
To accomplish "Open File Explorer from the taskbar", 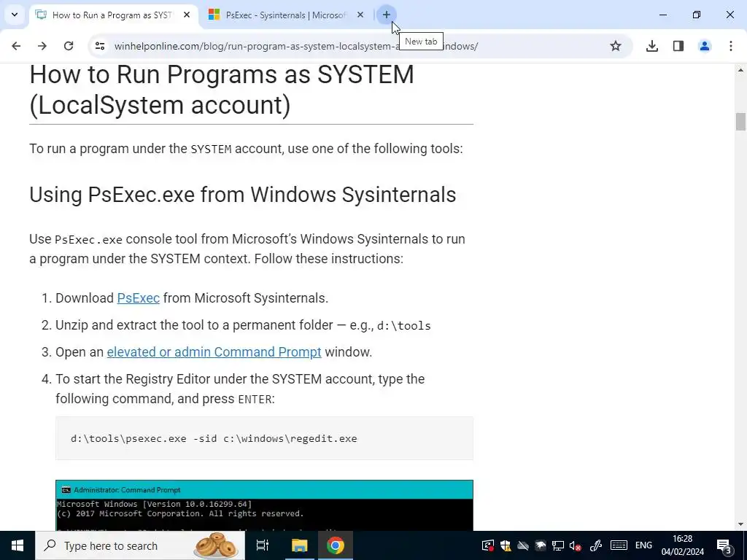I will pyautogui.click(x=299, y=545).
